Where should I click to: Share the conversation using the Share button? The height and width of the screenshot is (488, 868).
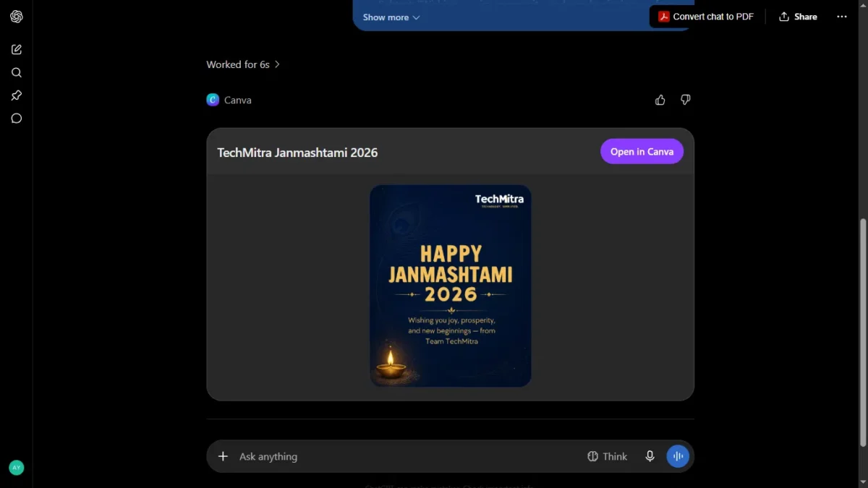798,17
